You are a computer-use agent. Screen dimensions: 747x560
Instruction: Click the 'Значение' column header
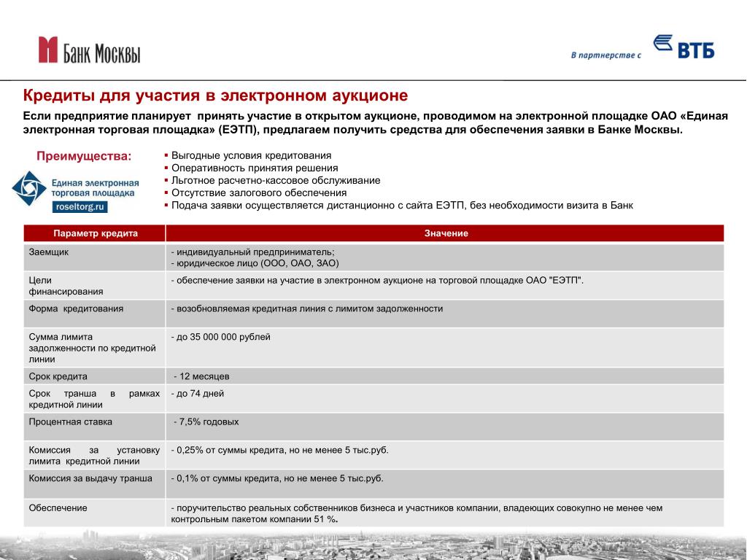pyautogui.click(x=446, y=233)
